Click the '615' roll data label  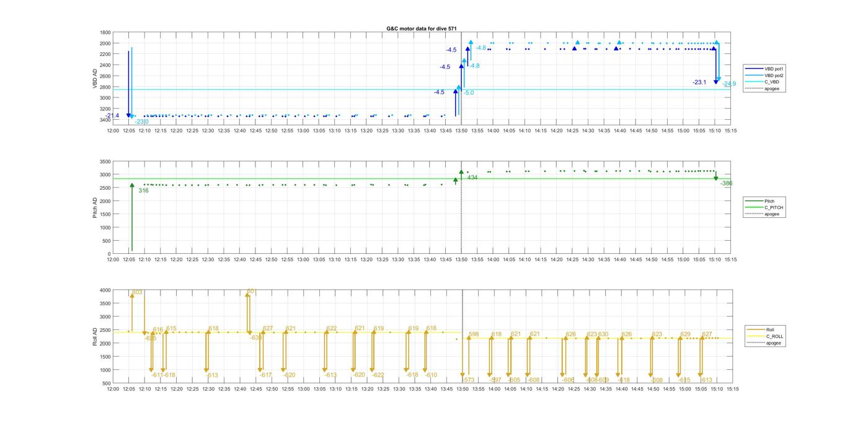pos(171,329)
